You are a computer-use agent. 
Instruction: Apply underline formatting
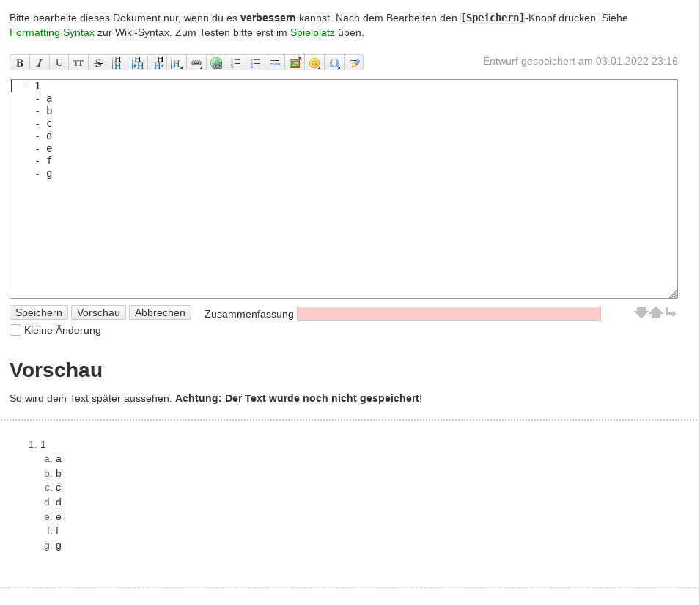[x=59, y=63]
